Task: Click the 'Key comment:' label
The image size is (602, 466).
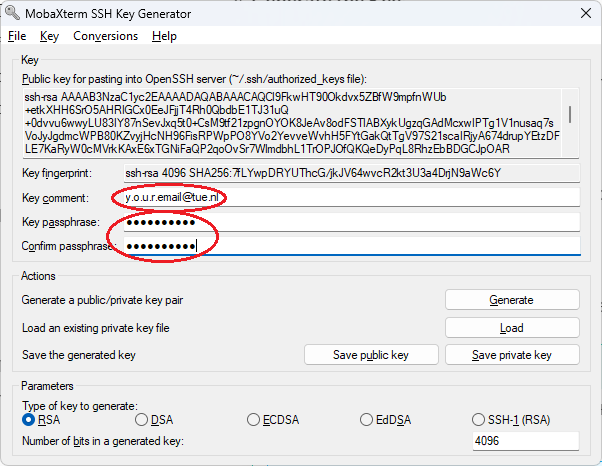Action: tap(55, 198)
